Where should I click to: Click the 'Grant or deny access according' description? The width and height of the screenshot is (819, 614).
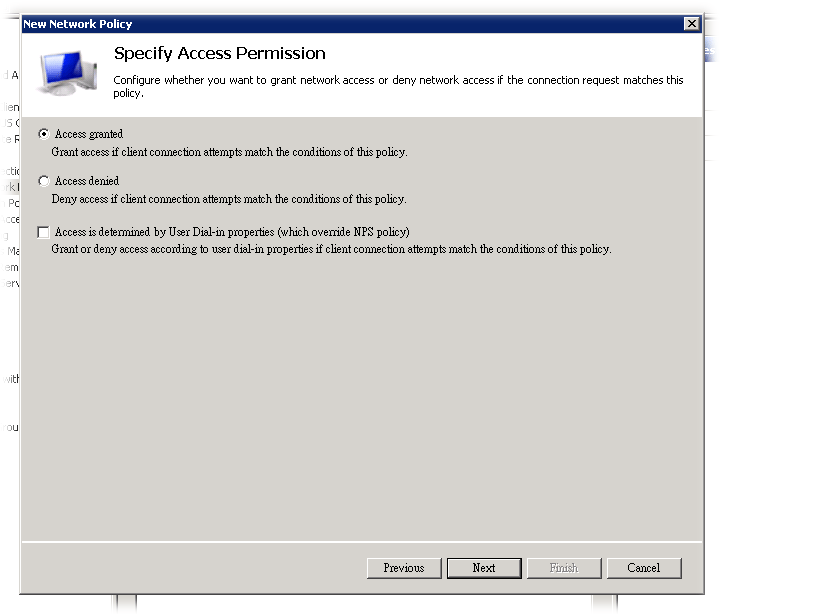click(331, 249)
